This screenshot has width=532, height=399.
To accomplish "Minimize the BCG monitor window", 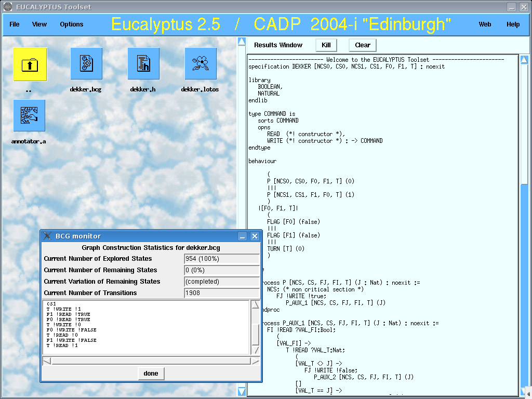I will pos(243,236).
